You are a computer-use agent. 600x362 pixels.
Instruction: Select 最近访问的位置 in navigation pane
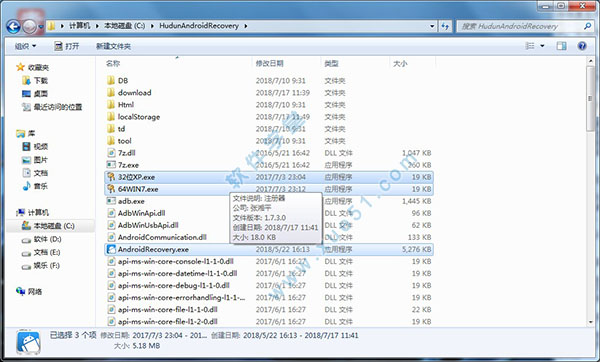(x=52, y=107)
